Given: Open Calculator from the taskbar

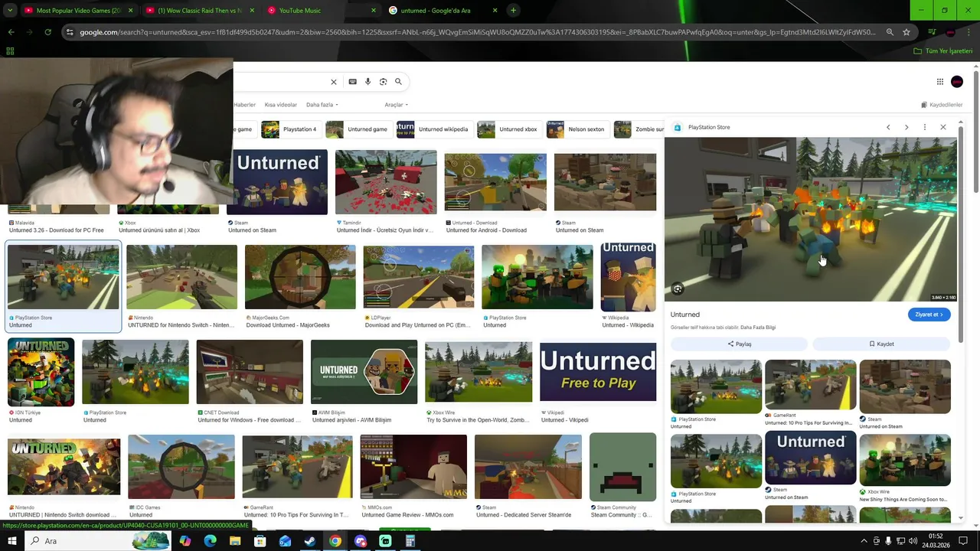Looking at the screenshot, I should click(410, 541).
